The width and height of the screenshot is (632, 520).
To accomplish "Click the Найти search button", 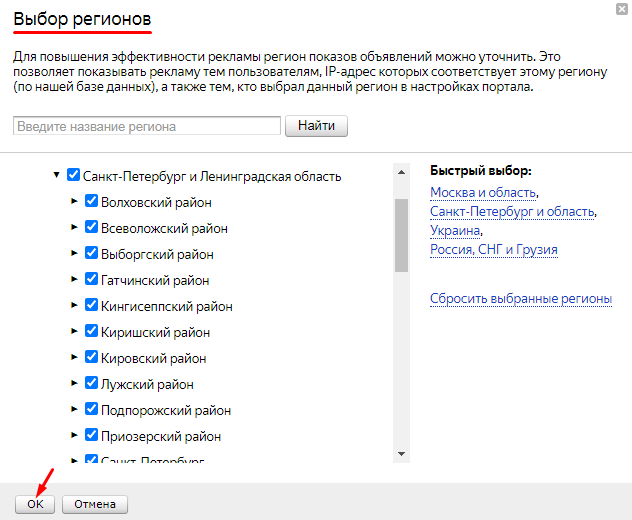I will click(x=316, y=126).
